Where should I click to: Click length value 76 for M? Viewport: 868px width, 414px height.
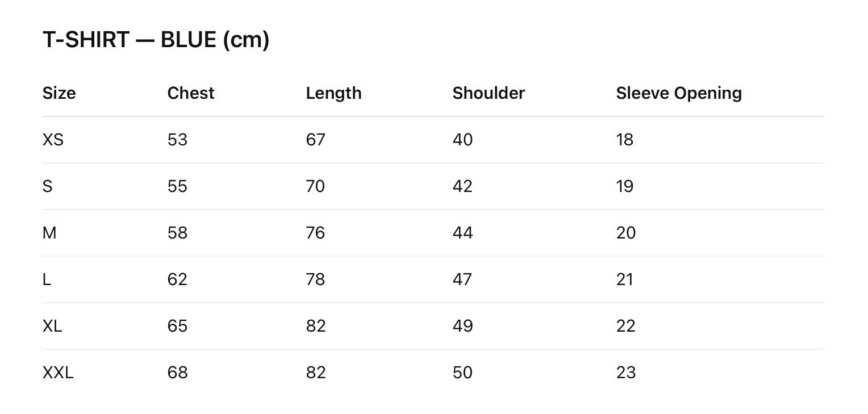coord(315,233)
